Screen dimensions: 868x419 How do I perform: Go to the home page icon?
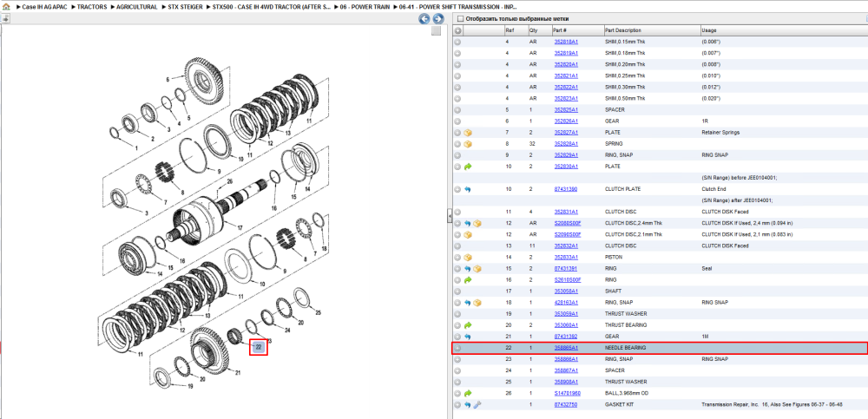click(6, 7)
